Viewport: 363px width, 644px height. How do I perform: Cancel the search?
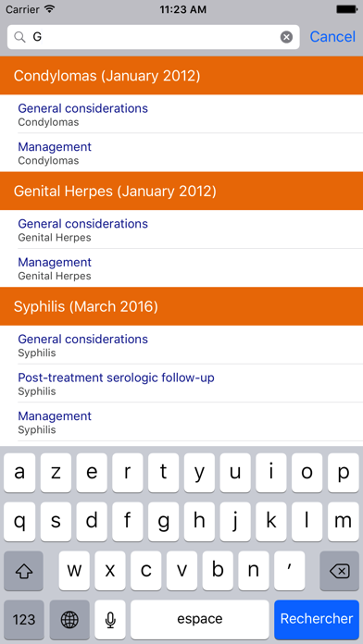click(332, 37)
